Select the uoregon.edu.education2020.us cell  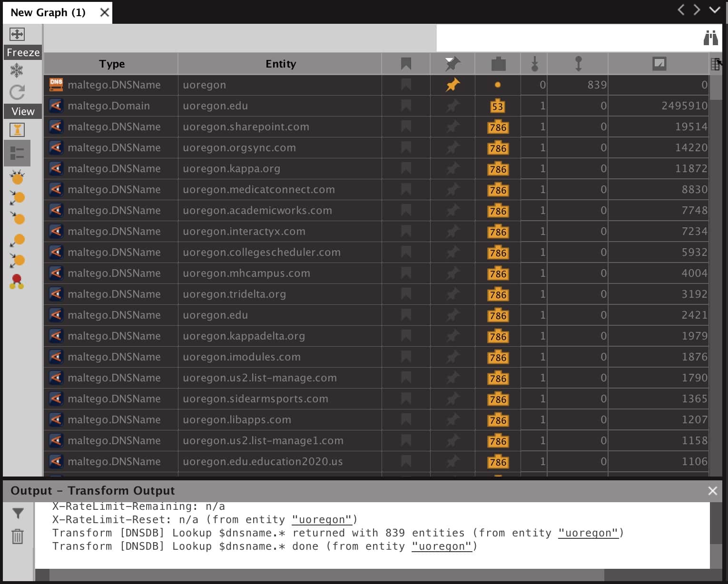tap(280, 461)
